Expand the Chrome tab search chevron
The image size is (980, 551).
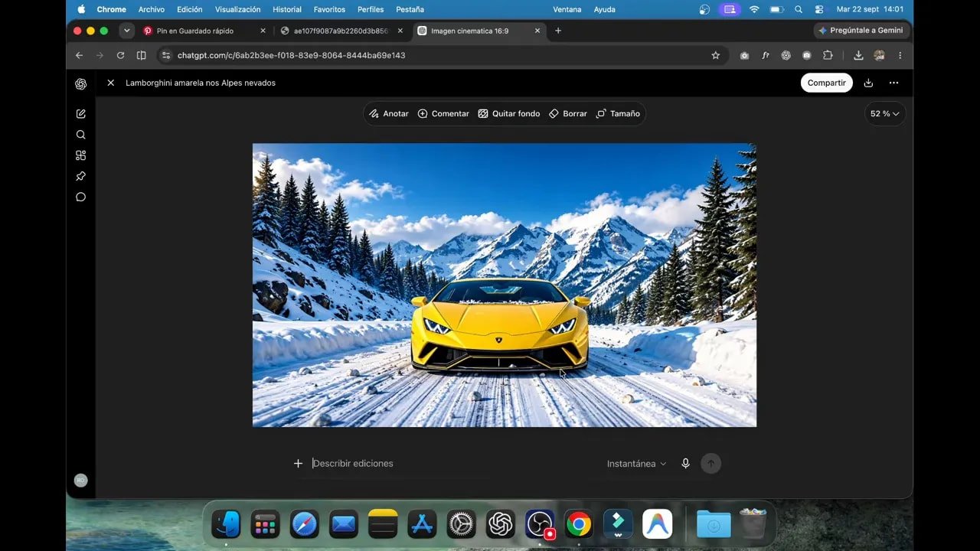pos(126,31)
